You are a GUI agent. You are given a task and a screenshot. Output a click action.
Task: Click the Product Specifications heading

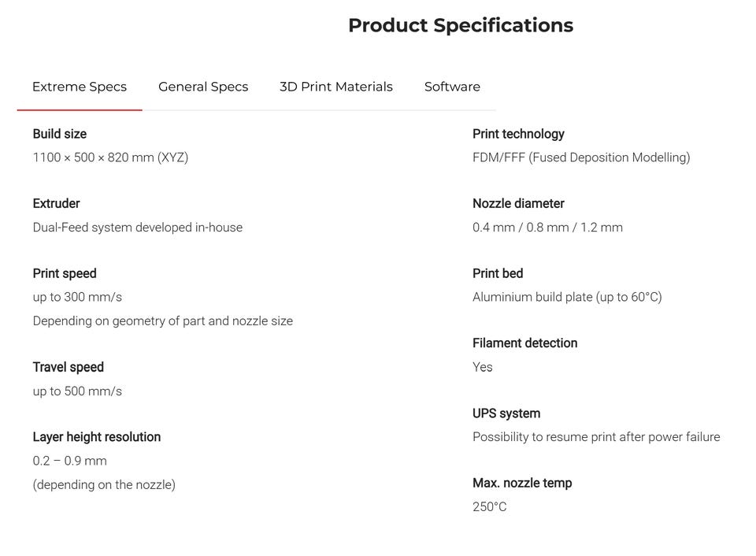[461, 25]
